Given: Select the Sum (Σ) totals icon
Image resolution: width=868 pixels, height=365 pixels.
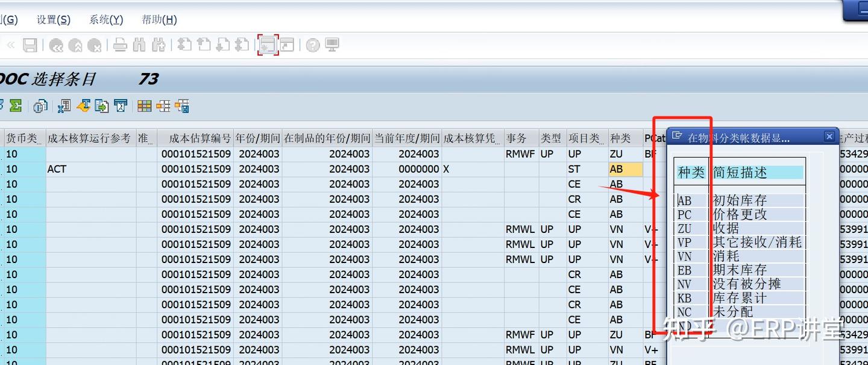Looking at the screenshot, I should (15, 106).
